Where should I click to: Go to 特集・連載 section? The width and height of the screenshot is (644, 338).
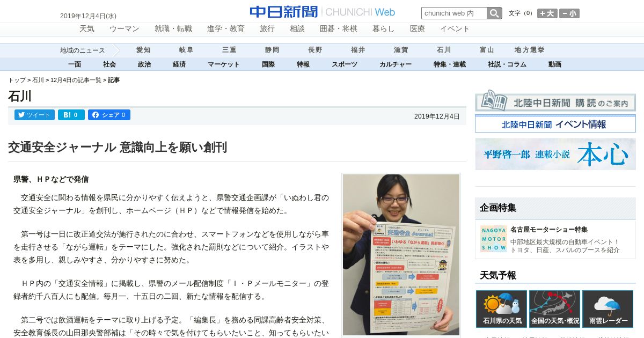tap(450, 64)
